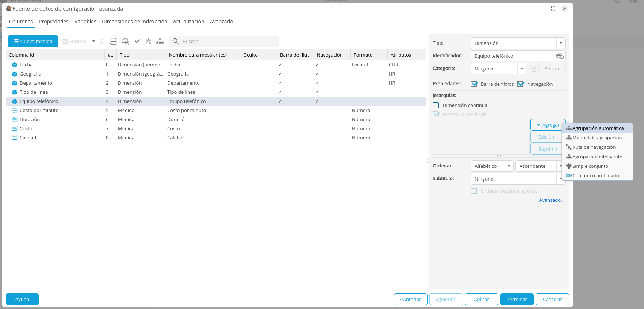Open the Avanzado... link
Image resolution: width=644 pixels, height=309 pixels.
click(552, 200)
